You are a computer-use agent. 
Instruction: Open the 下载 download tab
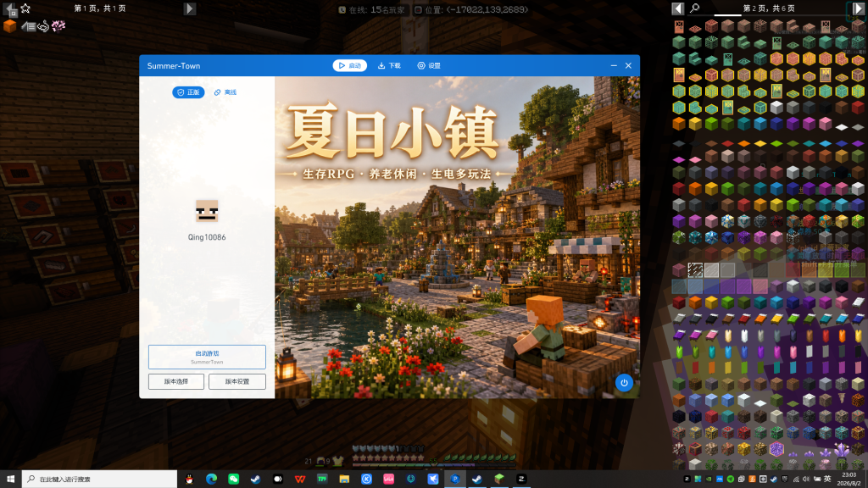tap(389, 65)
